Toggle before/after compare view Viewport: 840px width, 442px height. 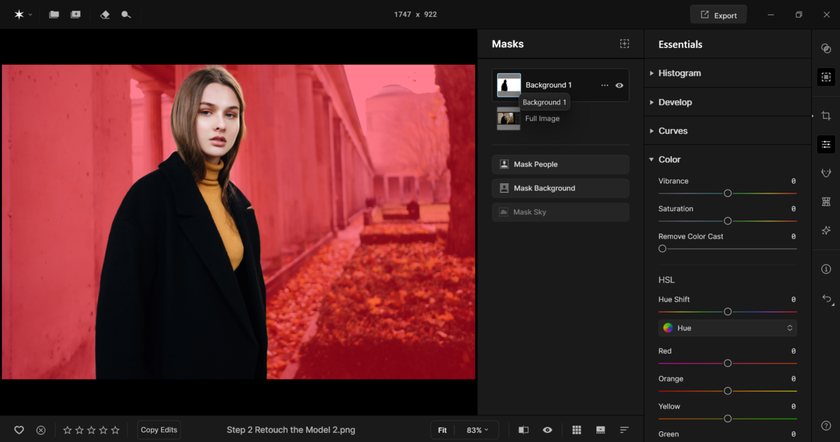click(x=523, y=430)
